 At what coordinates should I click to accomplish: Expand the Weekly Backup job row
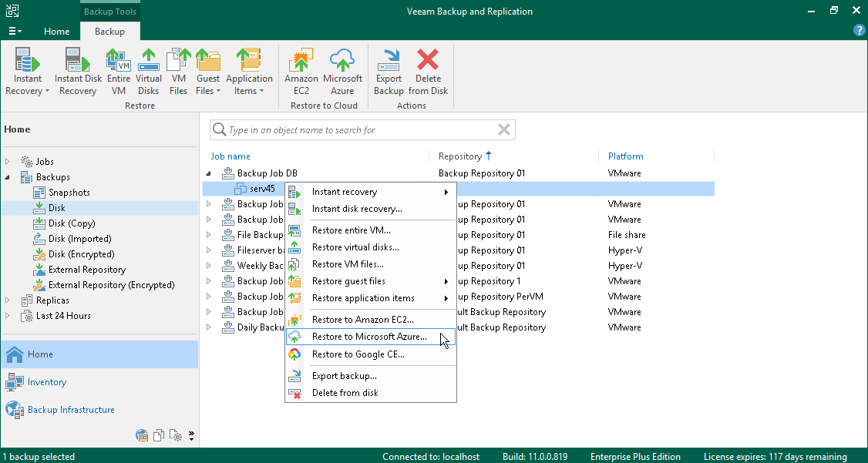click(208, 266)
